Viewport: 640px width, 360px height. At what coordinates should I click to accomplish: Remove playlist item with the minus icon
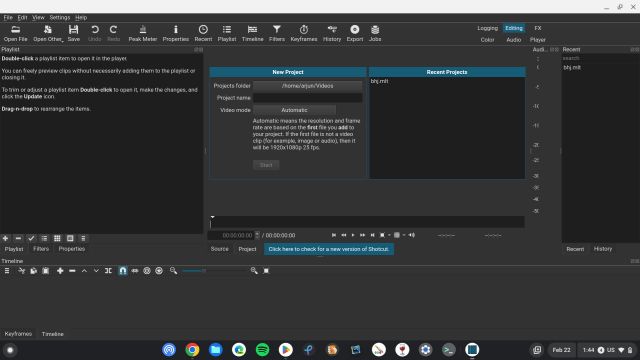click(x=18, y=238)
